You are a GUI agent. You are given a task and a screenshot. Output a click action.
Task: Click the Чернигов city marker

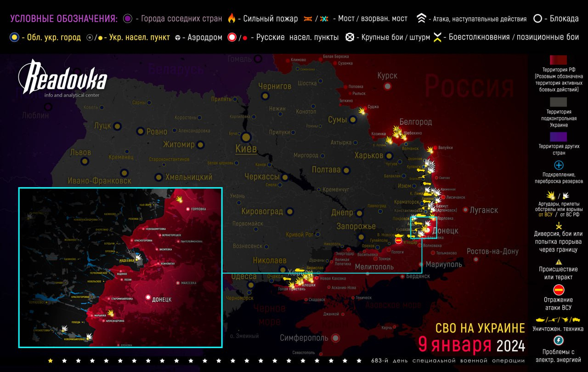[265, 96]
